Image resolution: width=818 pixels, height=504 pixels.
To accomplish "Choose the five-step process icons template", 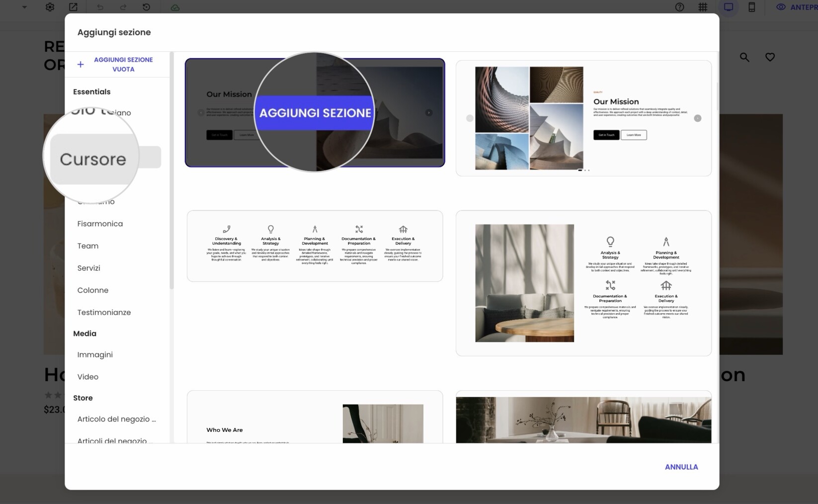I will [315, 246].
